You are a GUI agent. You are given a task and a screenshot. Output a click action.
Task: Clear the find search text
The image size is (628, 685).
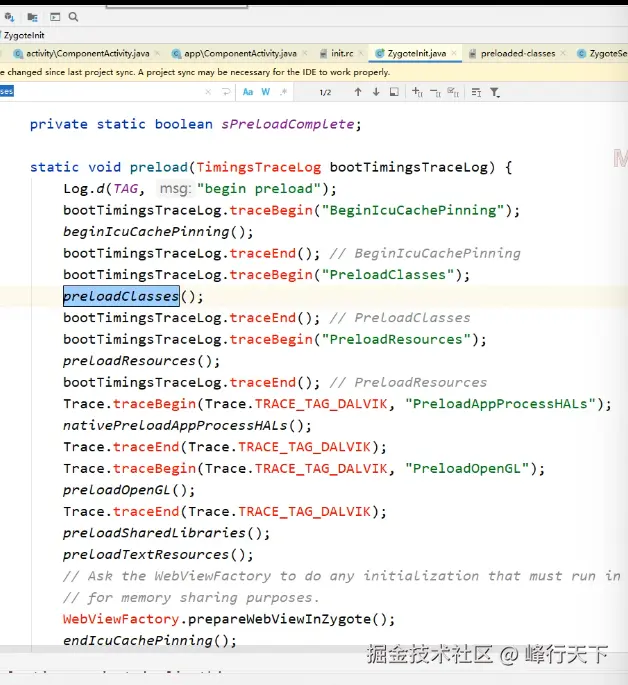coord(208,92)
